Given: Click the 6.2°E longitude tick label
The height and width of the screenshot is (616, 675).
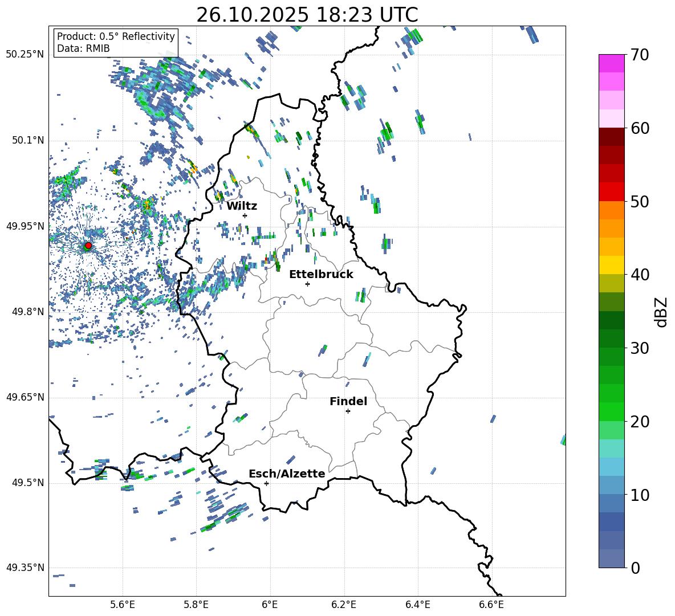Looking at the screenshot, I should 344,604.
